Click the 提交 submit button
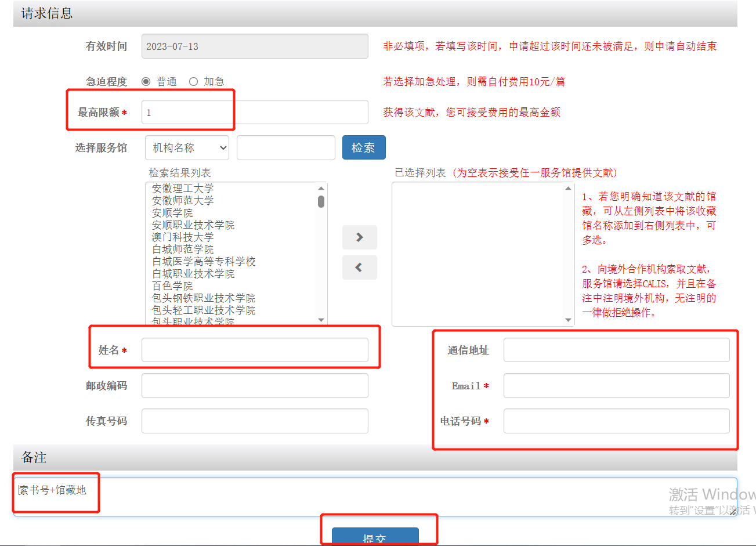This screenshot has height=546, width=756. click(x=375, y=537)
